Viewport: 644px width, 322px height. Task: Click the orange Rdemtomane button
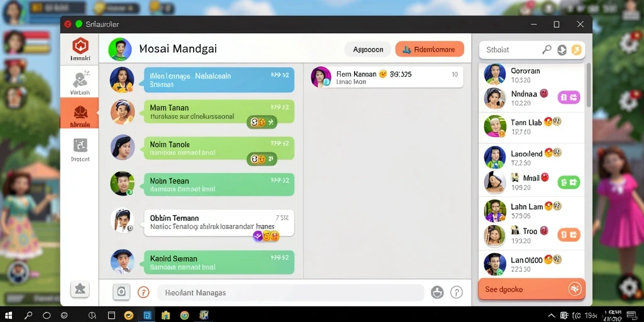coord(430,49)
